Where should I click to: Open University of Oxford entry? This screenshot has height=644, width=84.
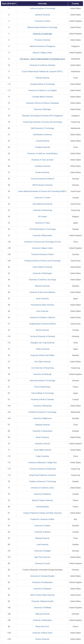coord(42,21)
